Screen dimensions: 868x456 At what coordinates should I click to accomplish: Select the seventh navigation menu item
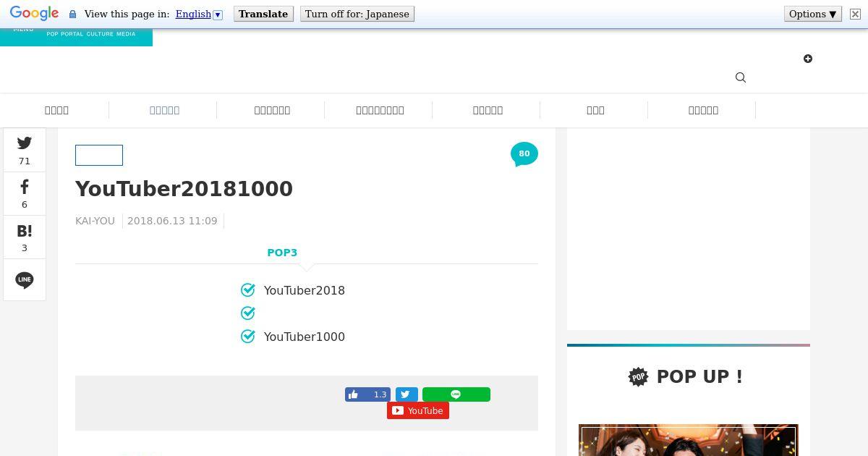coord(703,110)
